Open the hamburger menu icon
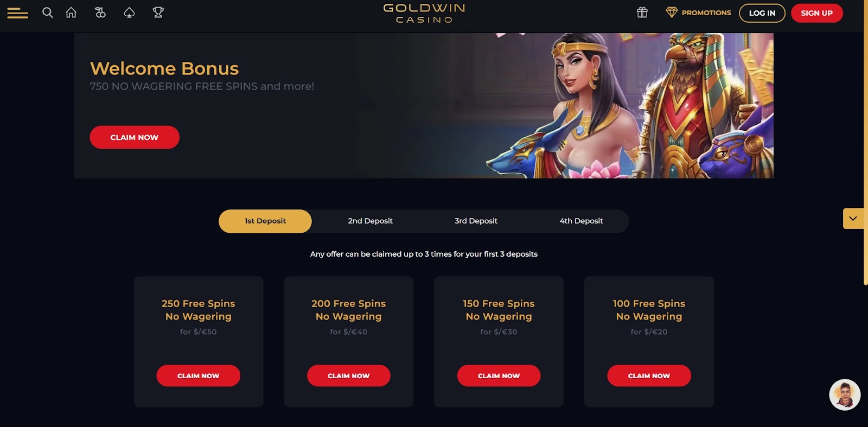Viewport: 868px width, 427px height. [17, 12]
